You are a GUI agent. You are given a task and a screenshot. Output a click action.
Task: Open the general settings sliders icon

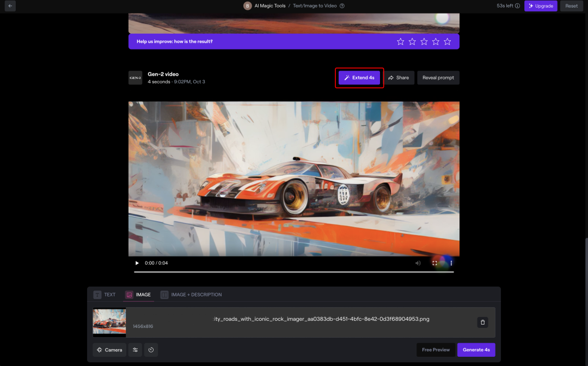coord(136,350)
